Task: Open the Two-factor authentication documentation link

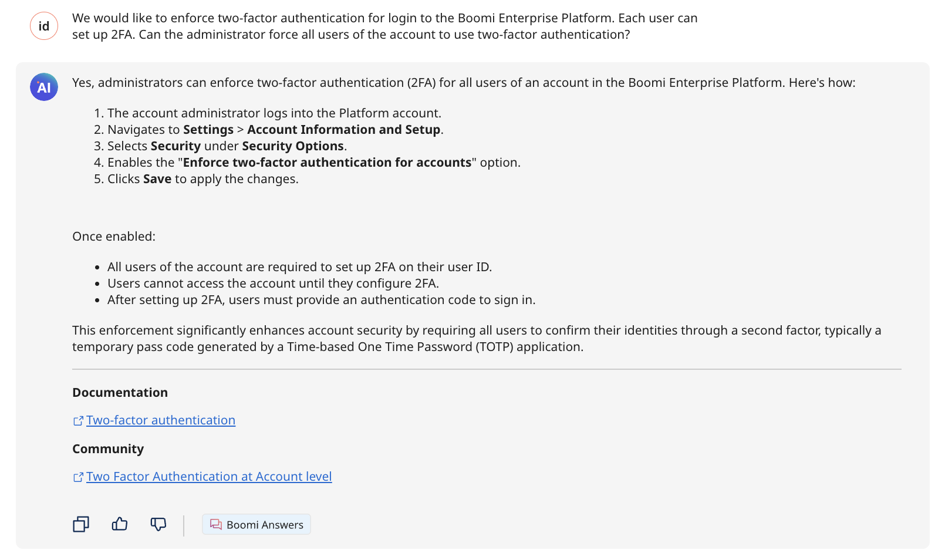Action: tap(161, 420)
